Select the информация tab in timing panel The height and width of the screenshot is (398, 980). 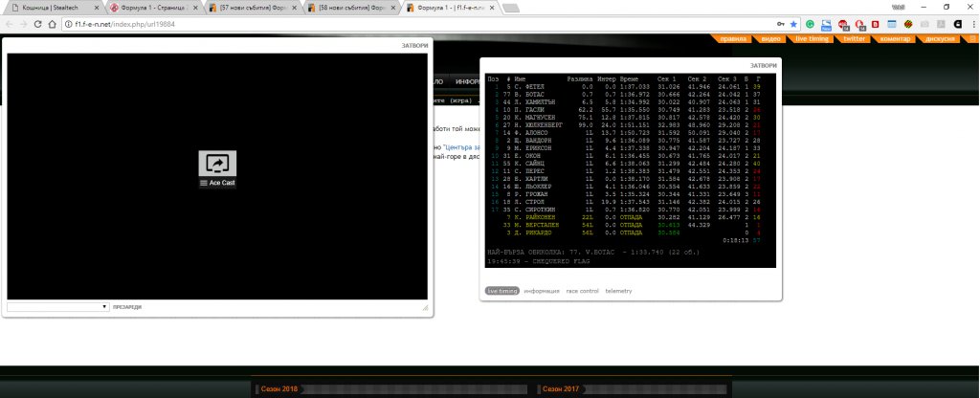pyautogui.click(x=542, y=291)
